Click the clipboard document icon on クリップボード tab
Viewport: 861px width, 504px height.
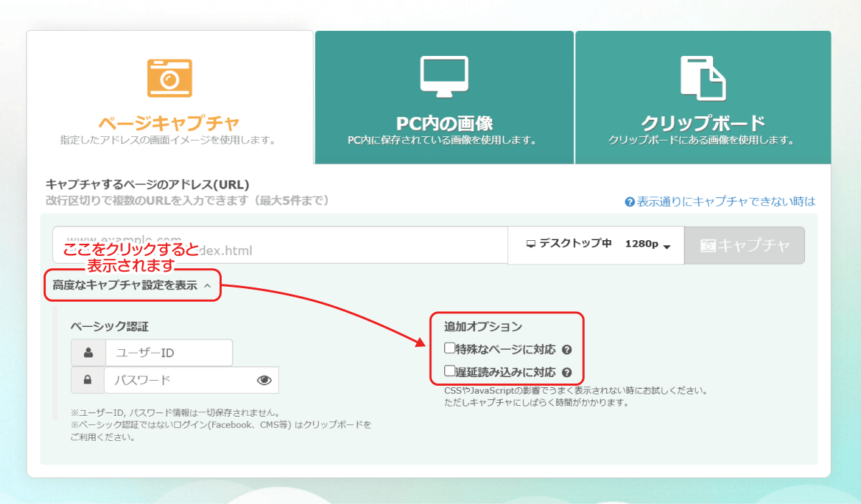[x=703, y=77]
